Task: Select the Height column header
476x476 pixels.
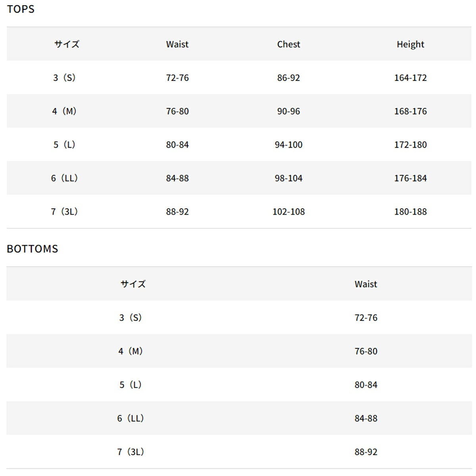Action: pyautogui.click(x=410, y=44)
